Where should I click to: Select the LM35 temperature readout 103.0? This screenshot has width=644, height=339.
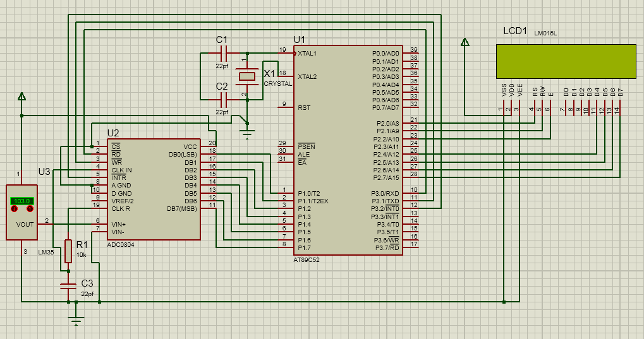point(21,201)
